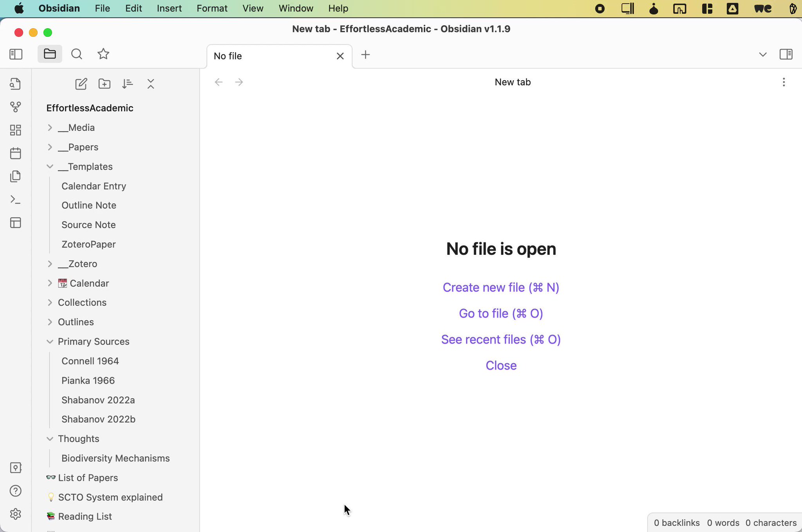Open the Format menu

(212, 8)
